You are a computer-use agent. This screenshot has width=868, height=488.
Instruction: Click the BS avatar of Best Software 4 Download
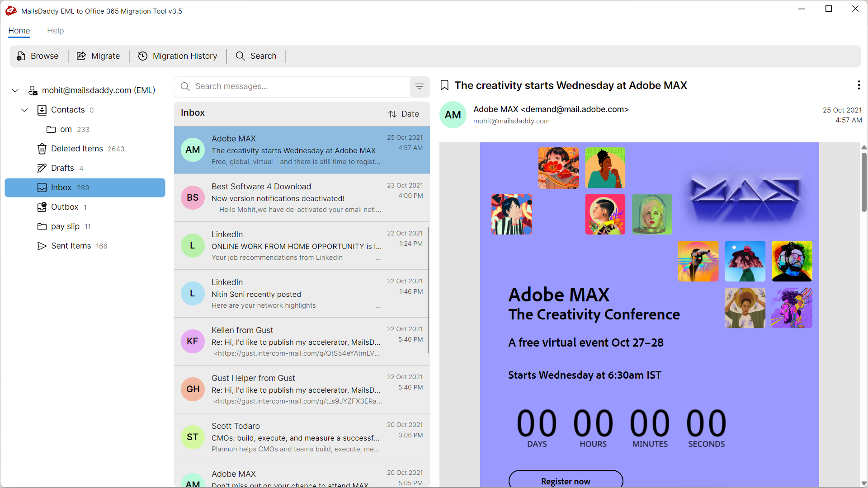click(193, 197)
